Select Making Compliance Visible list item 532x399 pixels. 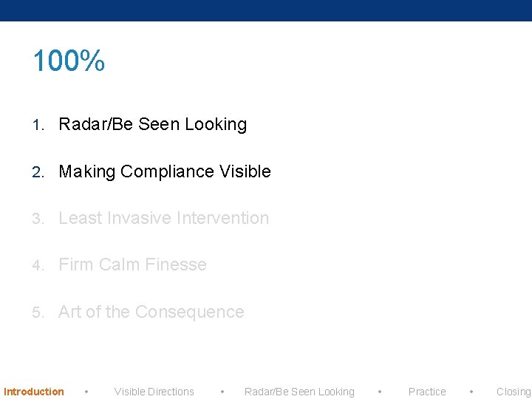[165, 171]
